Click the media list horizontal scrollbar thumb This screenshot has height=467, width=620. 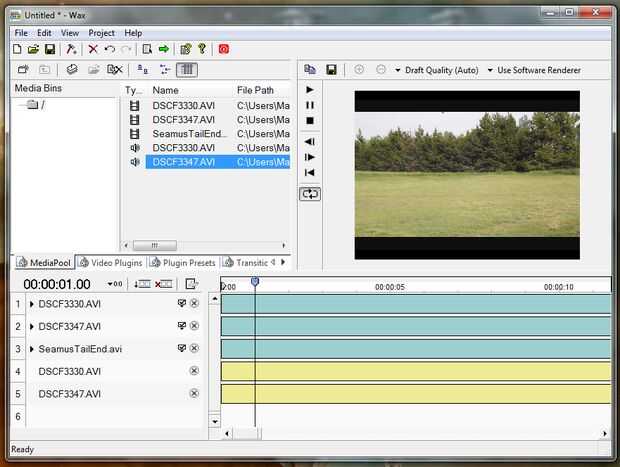155,246
